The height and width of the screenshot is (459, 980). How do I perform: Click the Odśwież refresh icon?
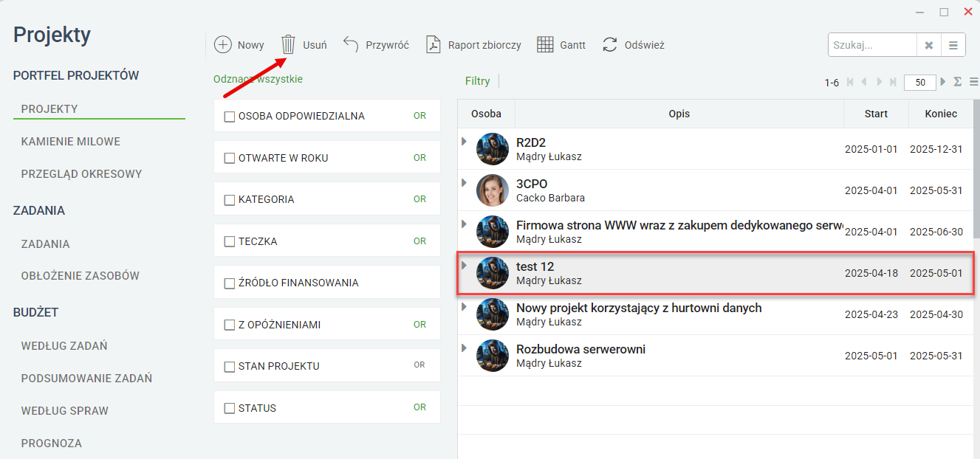[x=610, y=45]
